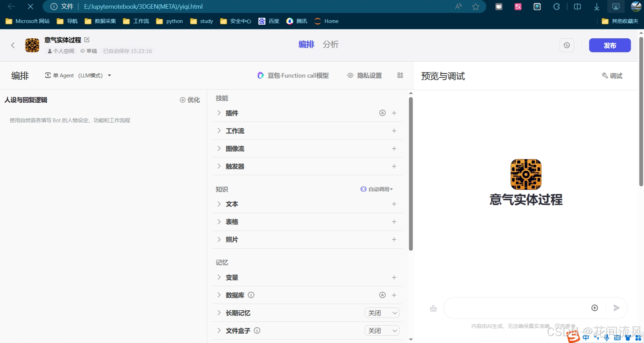Add a database with the plus icon

[394, 295]
